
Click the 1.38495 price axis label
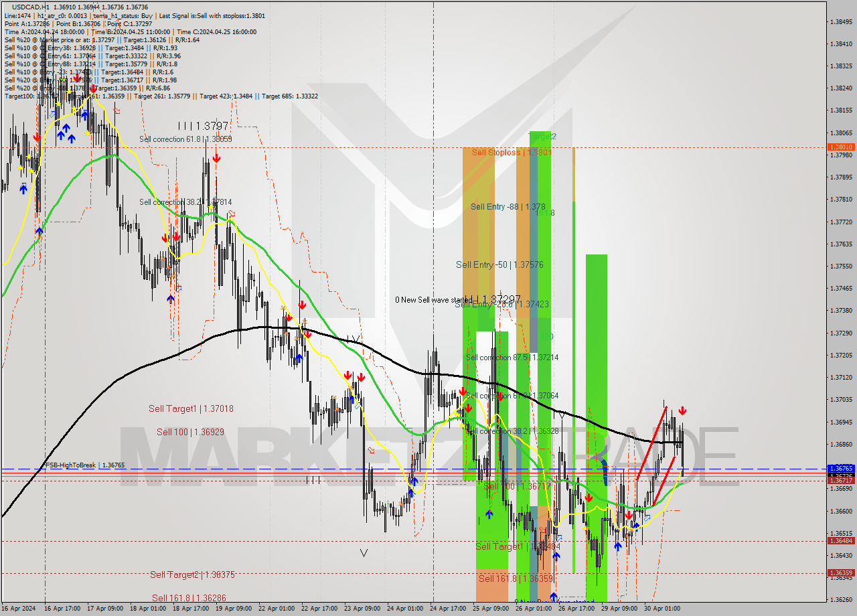841,21
